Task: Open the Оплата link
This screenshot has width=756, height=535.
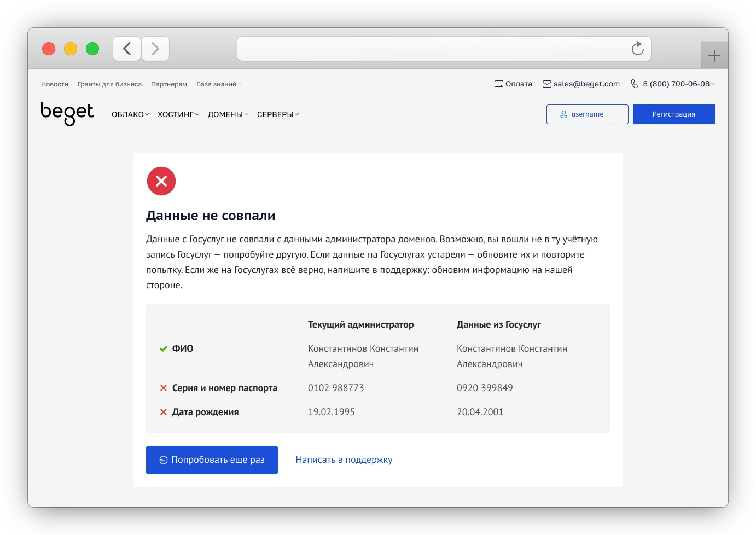Action: (513, 84)
